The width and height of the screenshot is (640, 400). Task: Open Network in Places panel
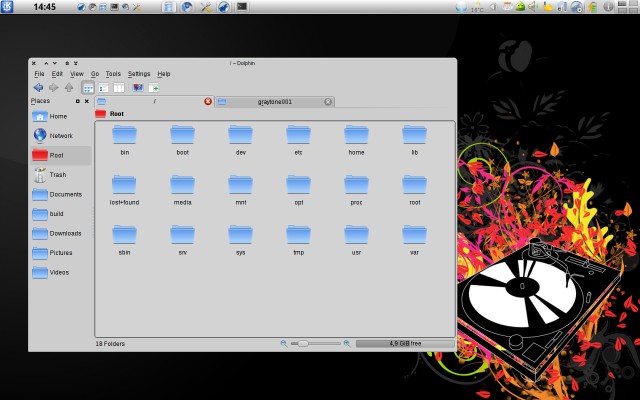pyautogui.click(x=61, y=136)
